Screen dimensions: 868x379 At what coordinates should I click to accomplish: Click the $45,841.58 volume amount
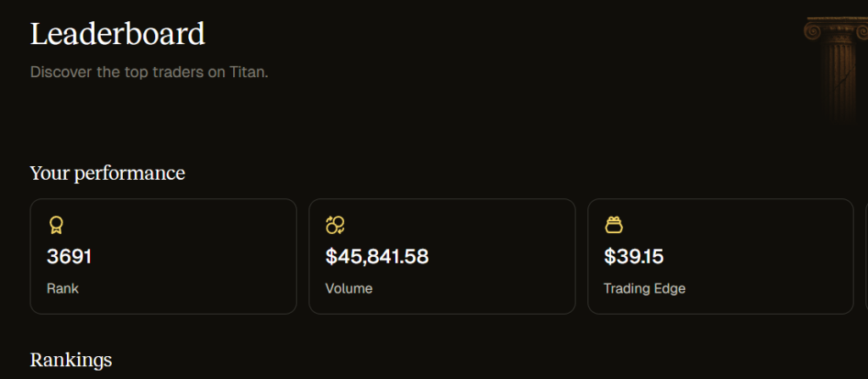click(x=377, y=256)
